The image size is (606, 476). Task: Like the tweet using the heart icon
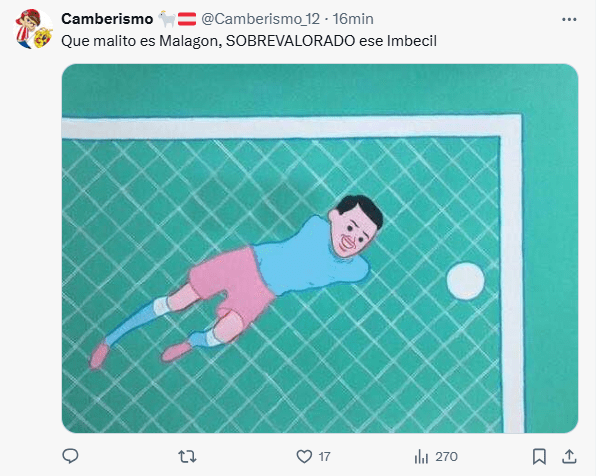click(x=304, y=457)
